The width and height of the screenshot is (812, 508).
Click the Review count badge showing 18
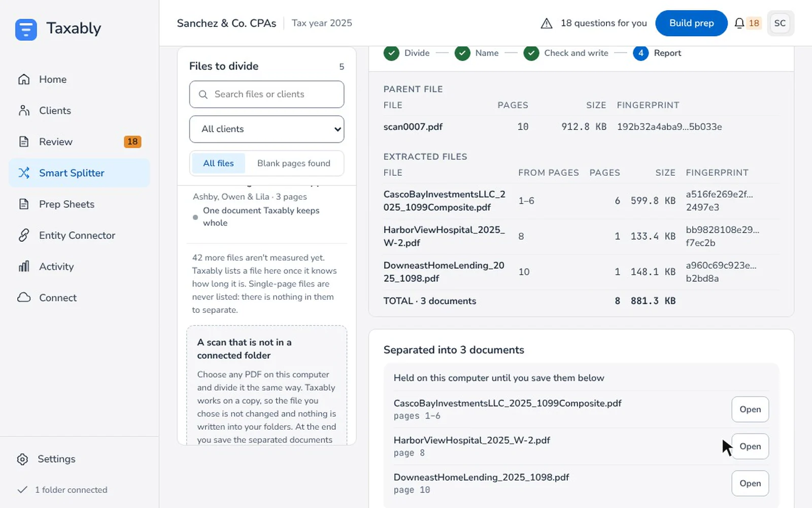pos(132,142)
